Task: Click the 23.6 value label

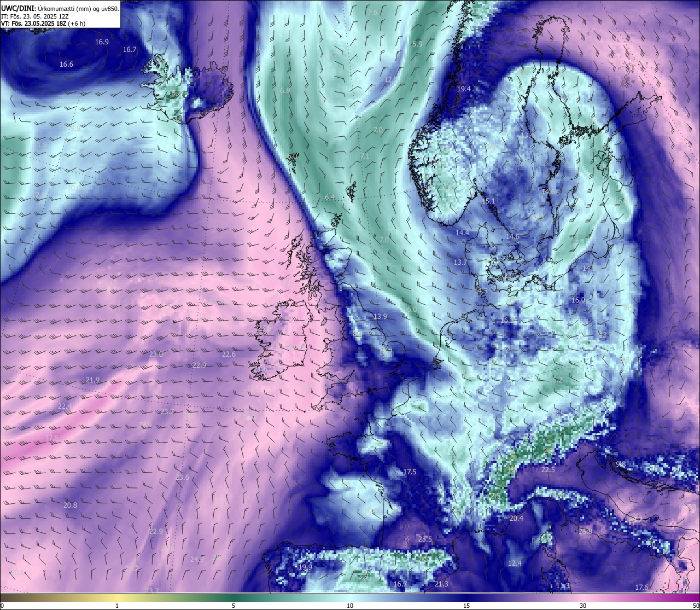Action: [182, 477]
